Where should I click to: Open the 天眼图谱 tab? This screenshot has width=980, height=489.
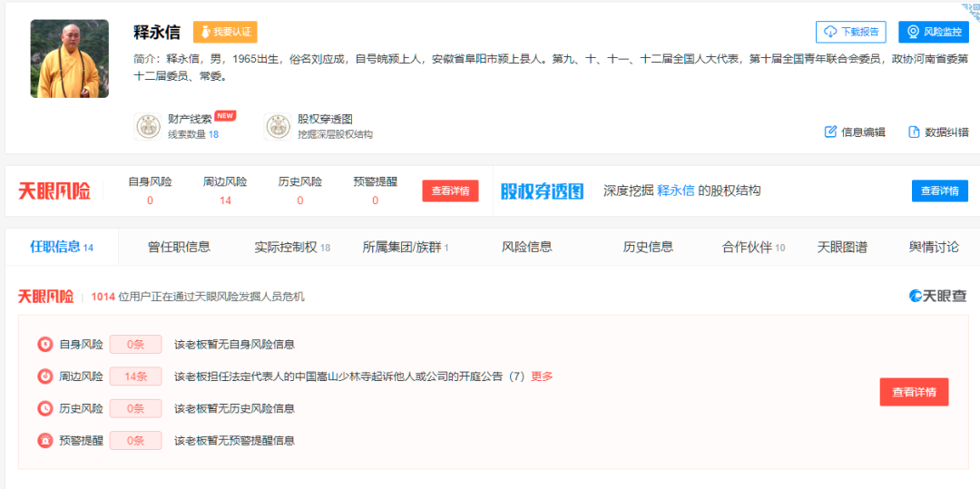pos(842,248)
